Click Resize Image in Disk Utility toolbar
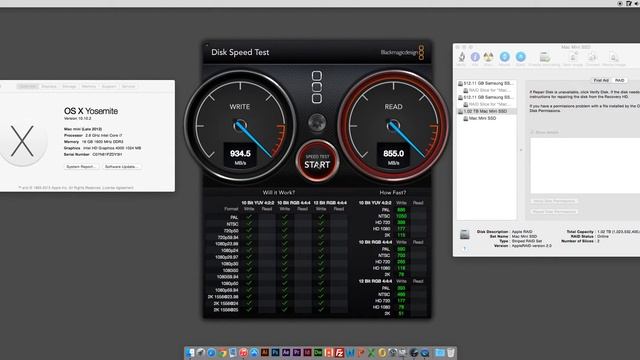Screen dimensions: 640x360 tap(614, 59)
